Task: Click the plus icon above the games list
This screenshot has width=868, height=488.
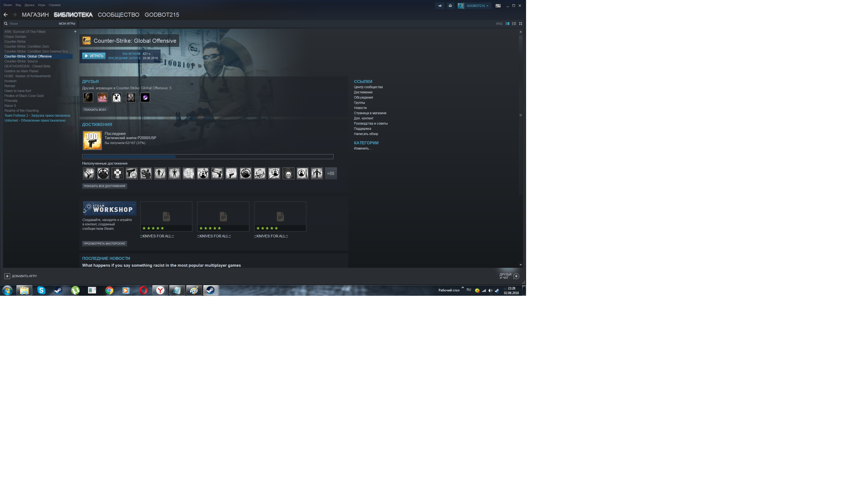Action: tap(75, 32)
